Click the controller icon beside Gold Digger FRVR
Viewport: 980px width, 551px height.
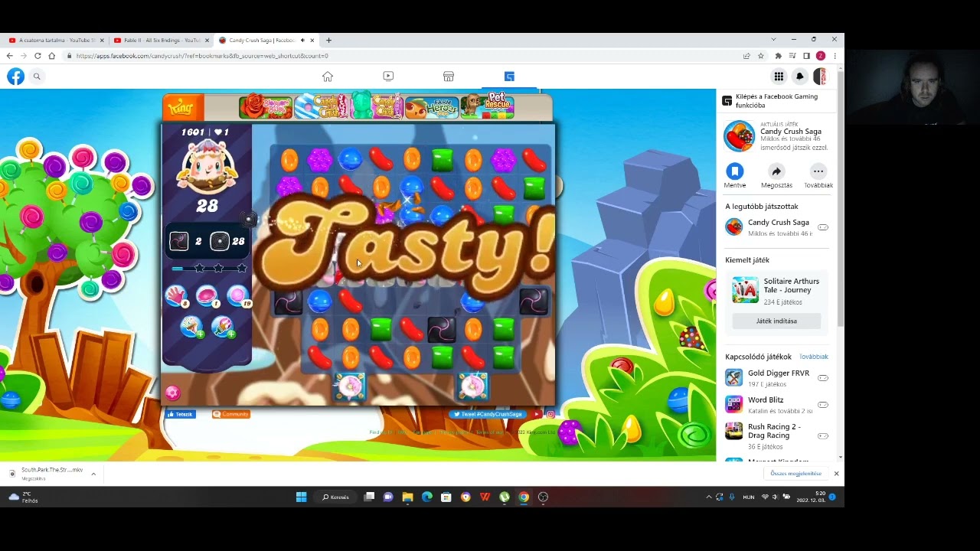tap(823, 378)
